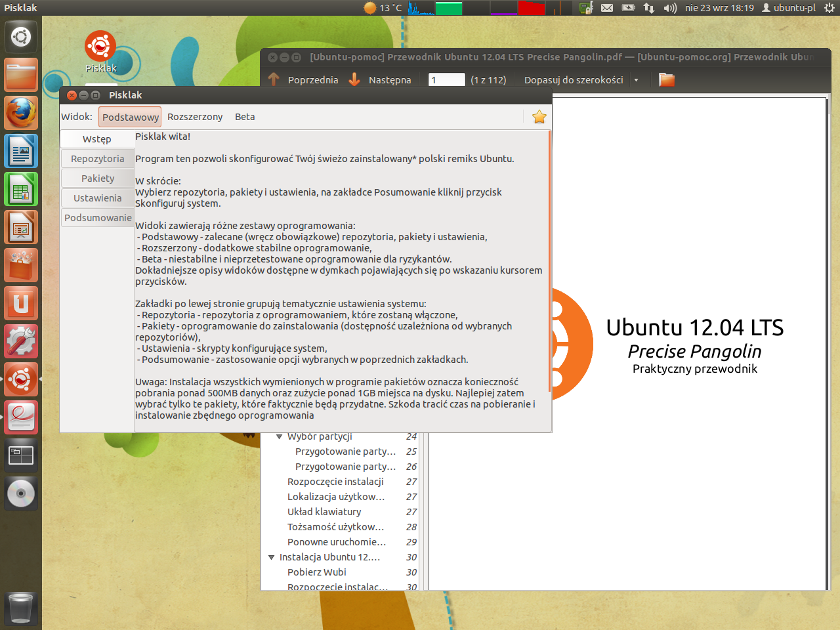This screenshot has width=840, height=630.
Task: Click the star icon in Pisklak
Action: (x=539, y=117)
